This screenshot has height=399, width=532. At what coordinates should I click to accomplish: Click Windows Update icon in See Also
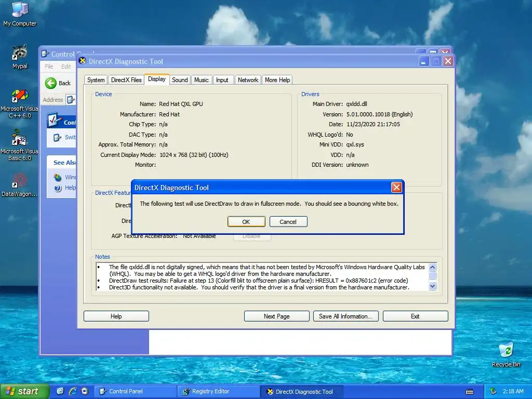58,177
